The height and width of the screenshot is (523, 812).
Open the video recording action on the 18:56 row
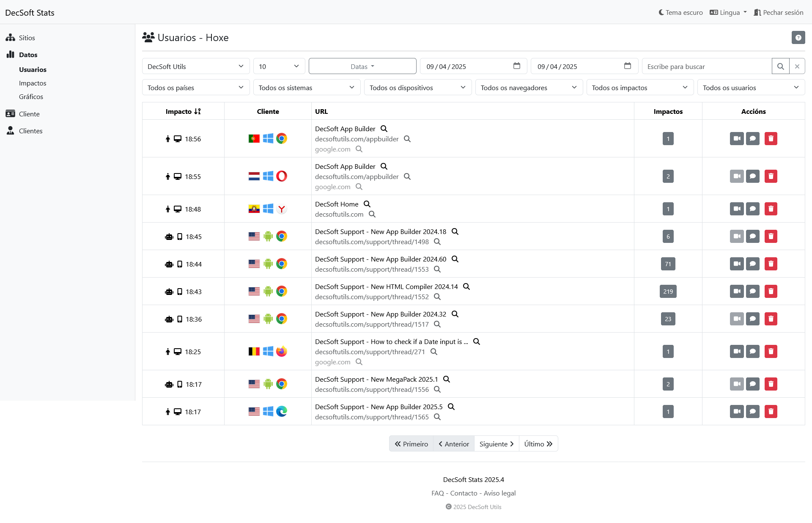[737, 138]
